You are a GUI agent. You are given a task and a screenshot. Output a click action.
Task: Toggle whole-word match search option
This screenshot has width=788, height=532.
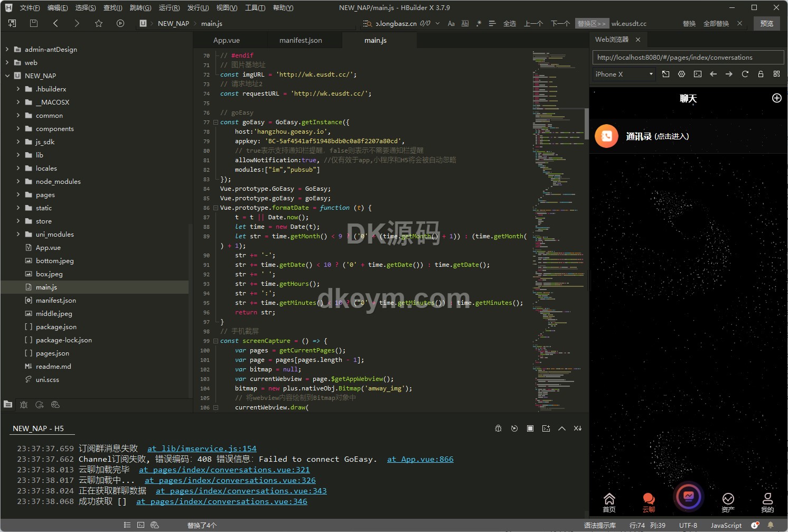click(x=465, y=23)
